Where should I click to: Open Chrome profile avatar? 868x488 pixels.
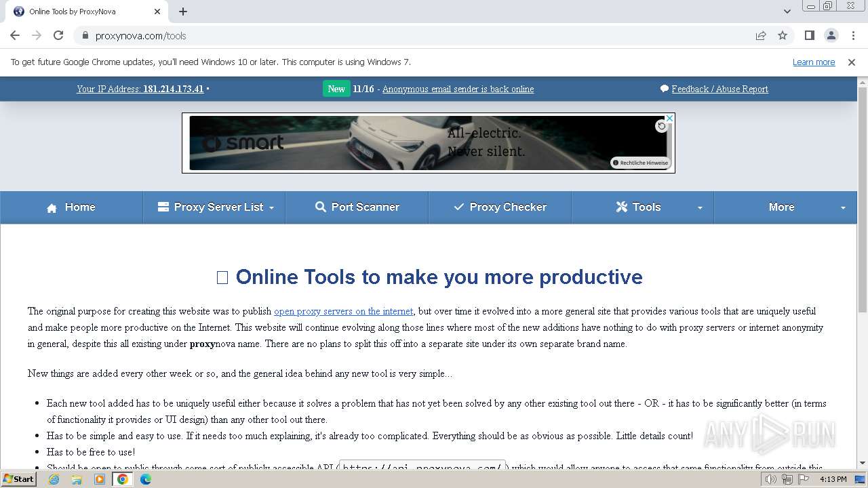click(831, 35)
